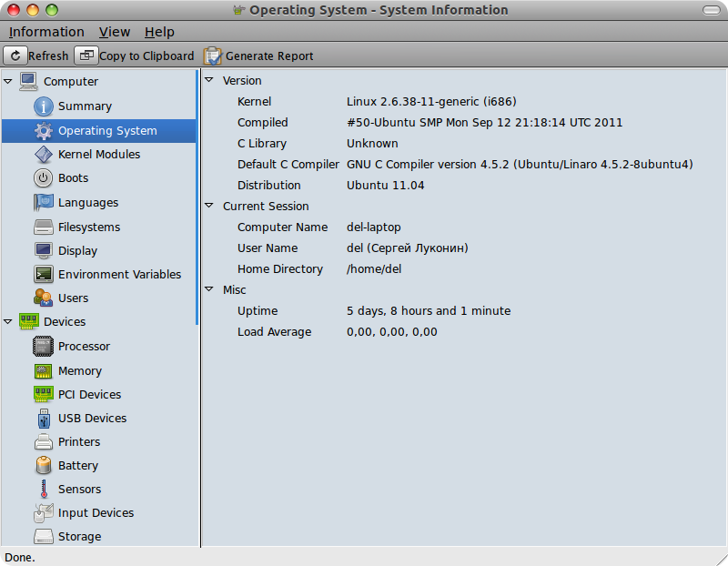Select the Uptime value '5 days, 8 hours and 1 minute'
The width and height of the screenshot is (728, 566).
(429, 310)
